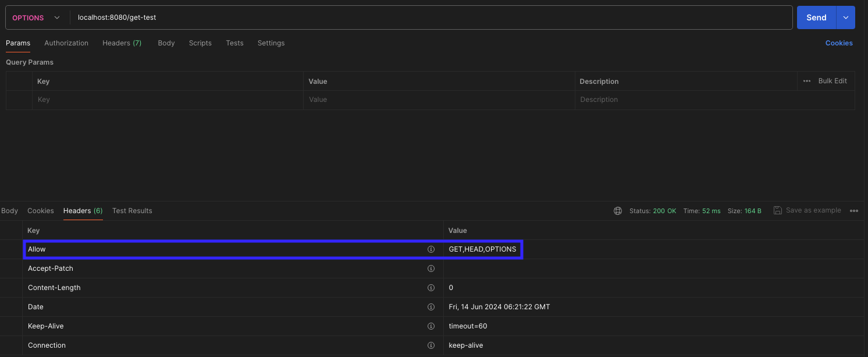Send the request
The height and width of the screenshot is (357, 868).
pos(816,17)
